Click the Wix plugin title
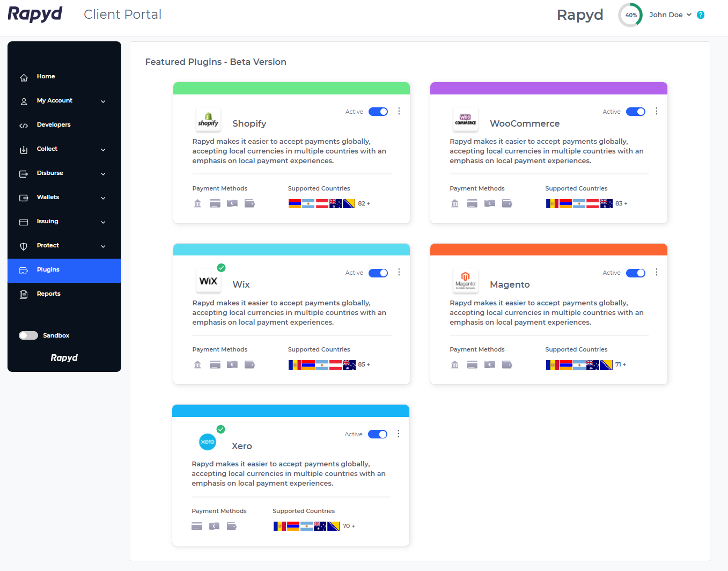 (241, 284)
